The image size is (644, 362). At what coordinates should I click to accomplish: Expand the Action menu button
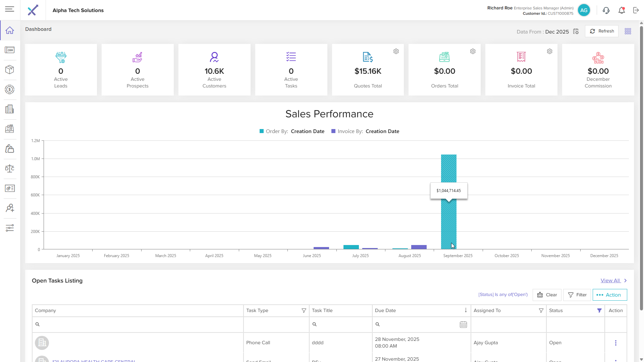[x=609, y=295]
